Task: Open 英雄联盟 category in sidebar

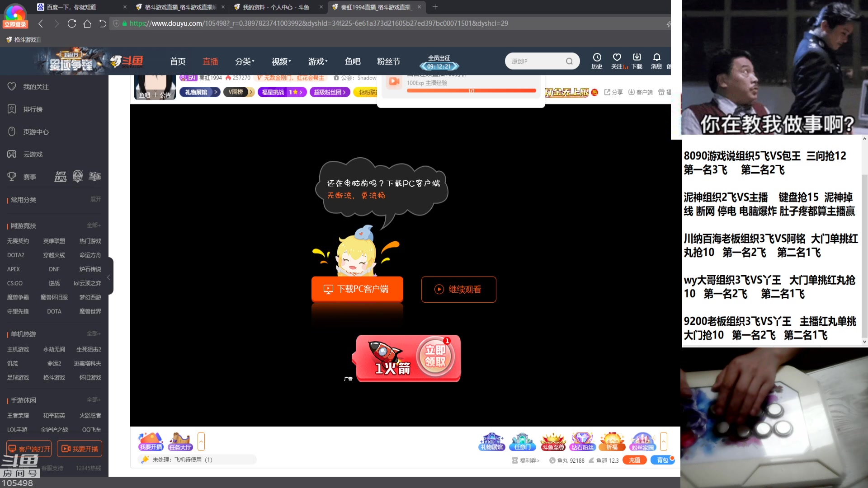Action: pos(54,241)
